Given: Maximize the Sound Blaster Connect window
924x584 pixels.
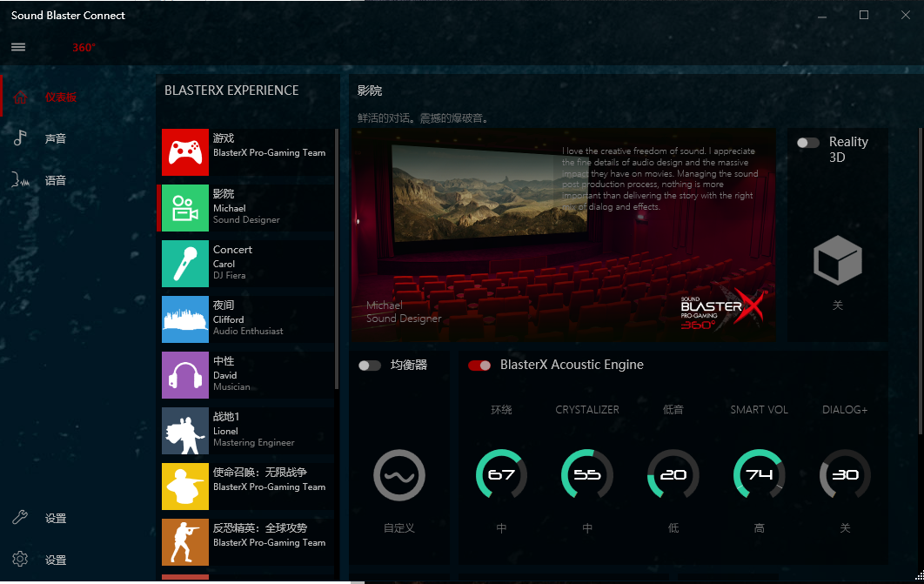Looking at the screenshot, I should coord(864,15).
